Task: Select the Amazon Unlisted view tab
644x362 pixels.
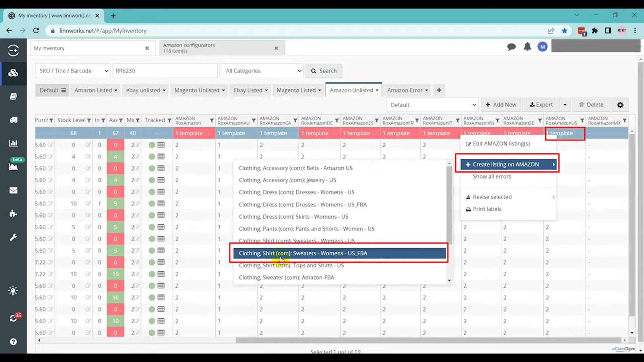Action: (x=354, y=90)
